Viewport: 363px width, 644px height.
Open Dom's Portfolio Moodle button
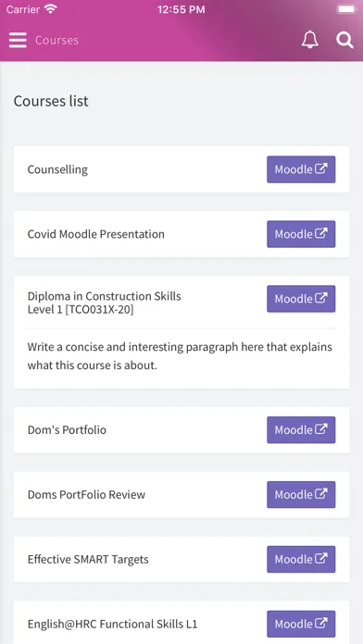(x=301, y=429)
